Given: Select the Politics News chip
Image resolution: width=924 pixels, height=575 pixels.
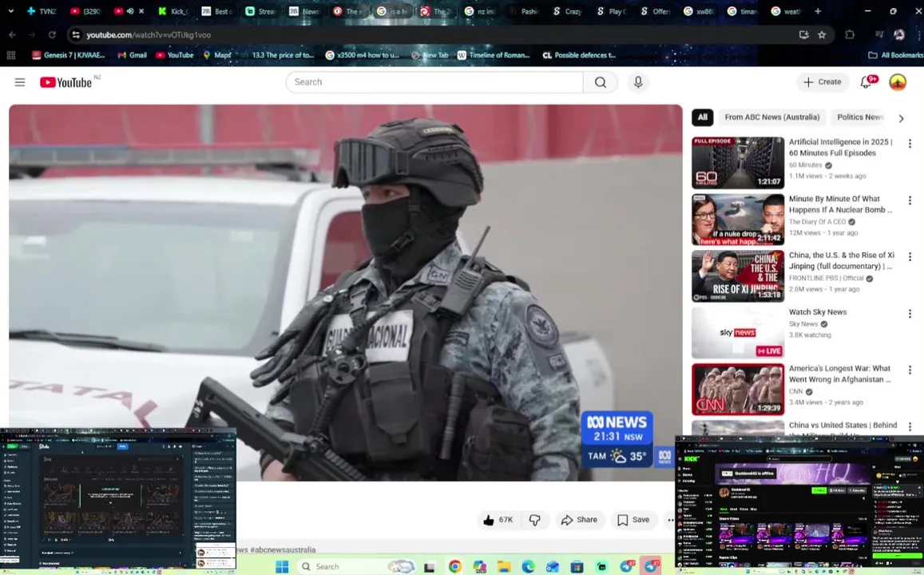Looking at the screenshot, I should [x=860, y=117].
